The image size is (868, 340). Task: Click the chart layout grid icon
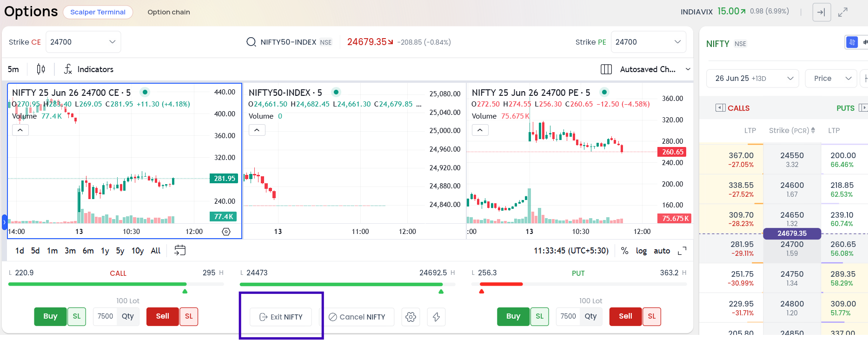(606, 69)
